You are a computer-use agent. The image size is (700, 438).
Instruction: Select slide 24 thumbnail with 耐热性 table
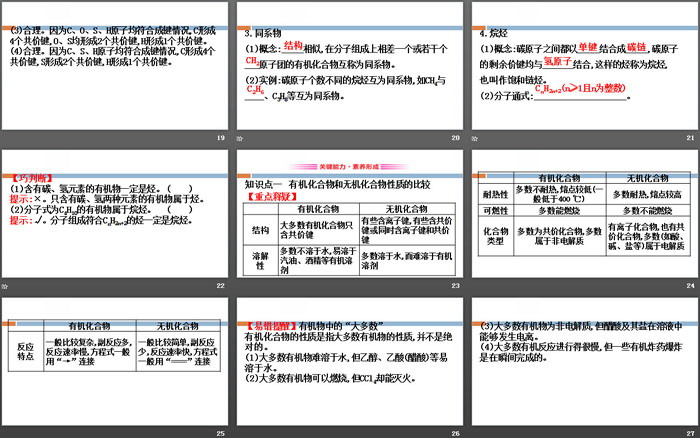coord(585,213)
